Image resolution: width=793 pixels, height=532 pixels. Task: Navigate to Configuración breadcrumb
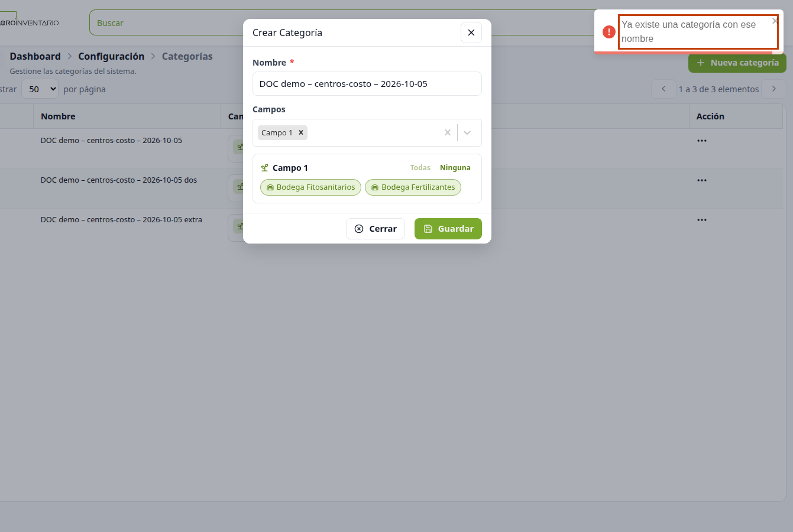[111, 56]
